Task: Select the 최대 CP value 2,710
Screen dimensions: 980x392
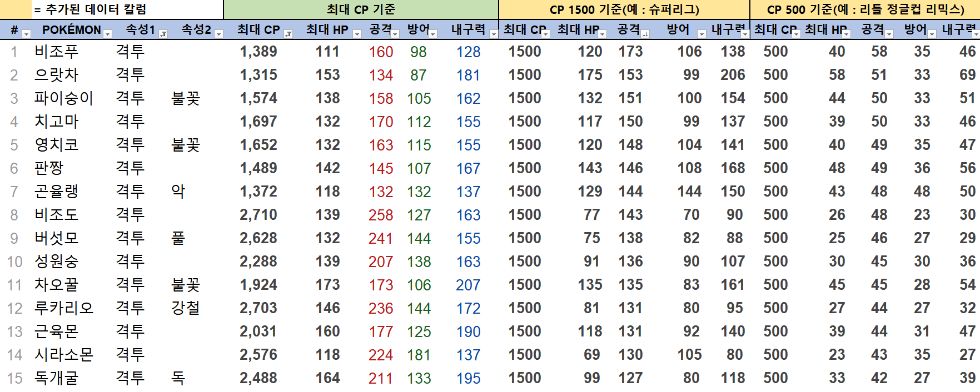Action: 258,215
